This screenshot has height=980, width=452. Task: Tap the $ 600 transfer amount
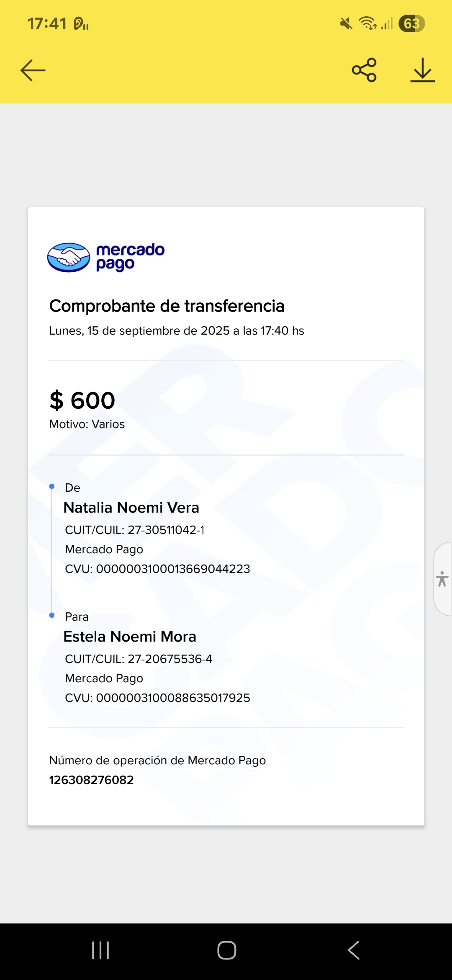(82, 400)
